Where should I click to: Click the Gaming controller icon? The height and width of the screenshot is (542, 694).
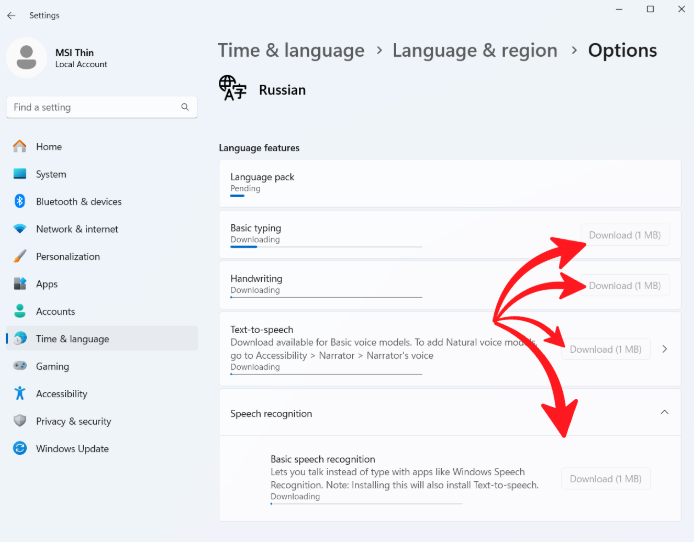[x=19, y=367]
